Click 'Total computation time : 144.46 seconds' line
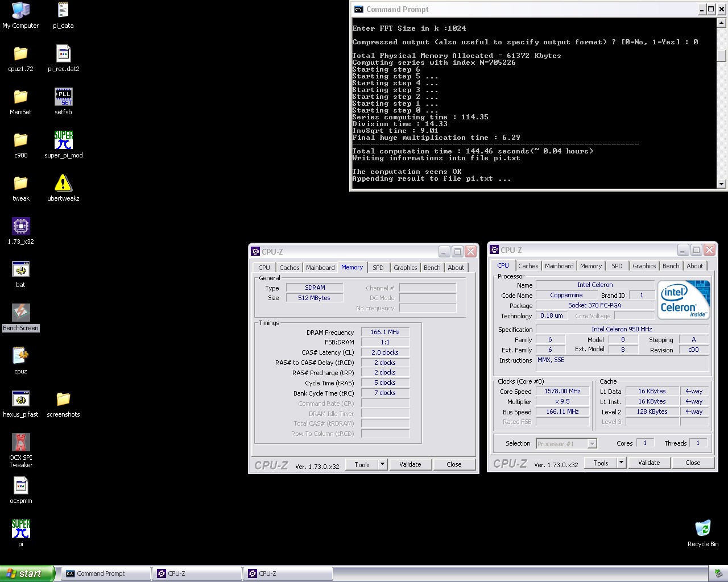Screen dimensions: 728x582 click(473, 151)
